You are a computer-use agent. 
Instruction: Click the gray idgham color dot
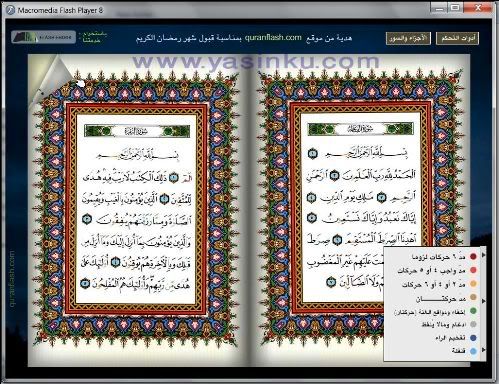click(473, 324)
